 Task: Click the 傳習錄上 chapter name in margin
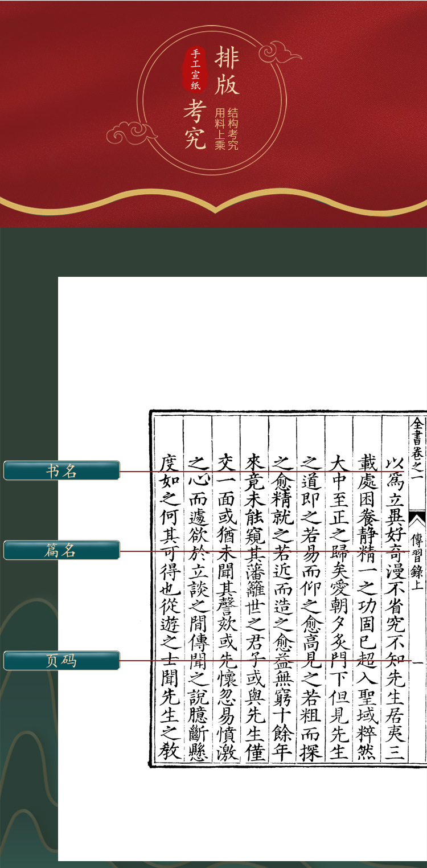click(417, 560)
